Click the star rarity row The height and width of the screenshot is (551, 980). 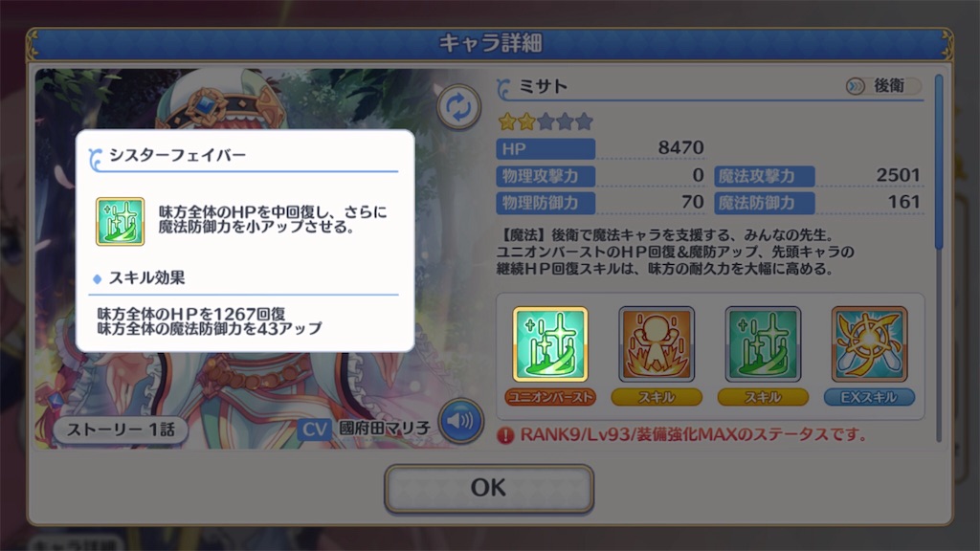point(546,121)
